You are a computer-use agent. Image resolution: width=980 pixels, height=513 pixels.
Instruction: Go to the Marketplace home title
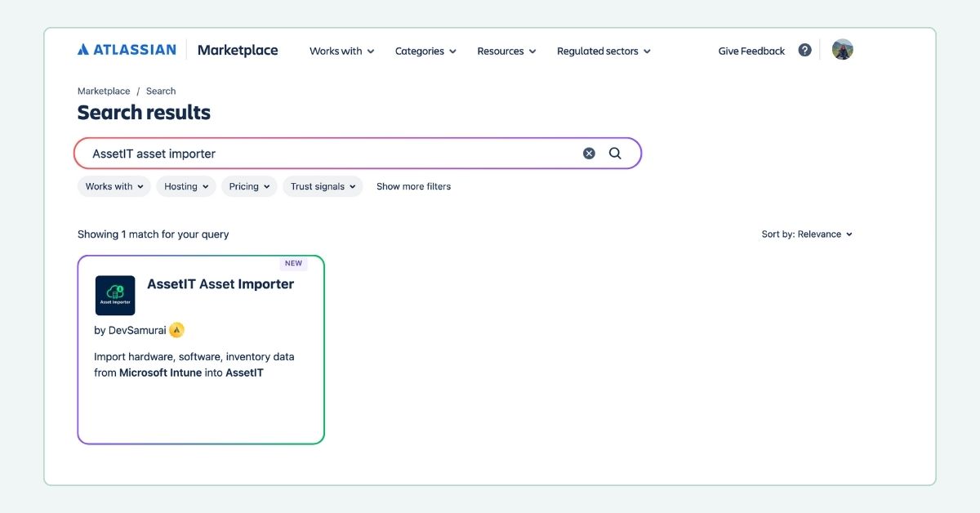(238, 50)
